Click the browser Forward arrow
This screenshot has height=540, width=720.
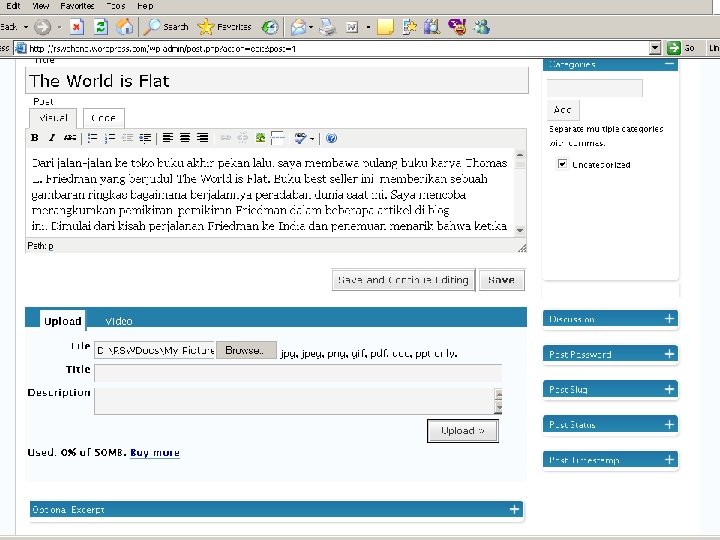click(43, 27)
